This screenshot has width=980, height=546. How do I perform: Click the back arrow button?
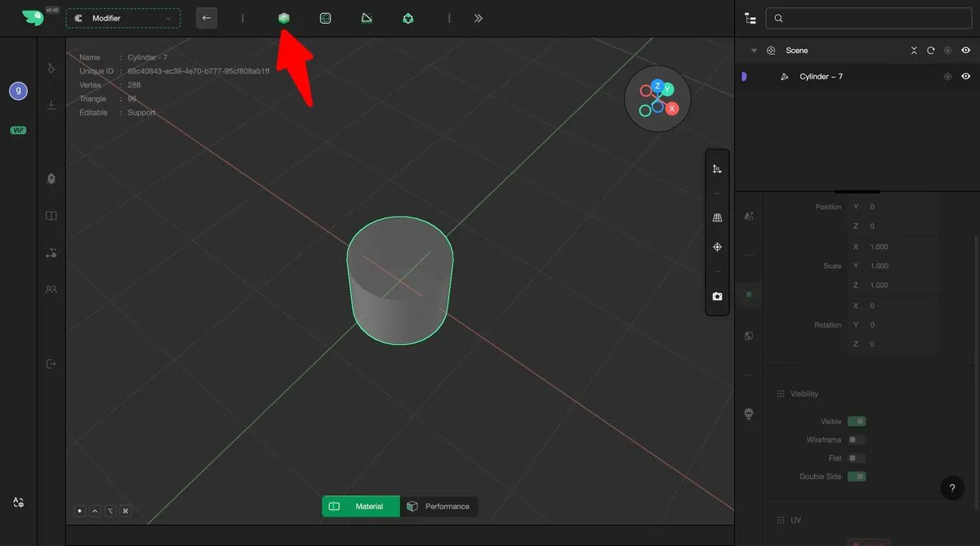pos(207,18)
